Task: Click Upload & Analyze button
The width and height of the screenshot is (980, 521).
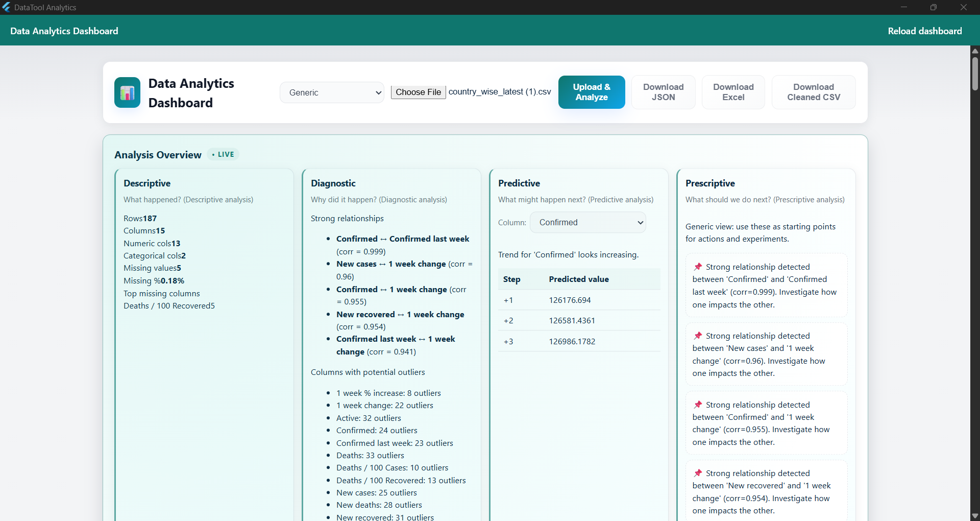Action: pyautogui.click(x=592, y=92)
